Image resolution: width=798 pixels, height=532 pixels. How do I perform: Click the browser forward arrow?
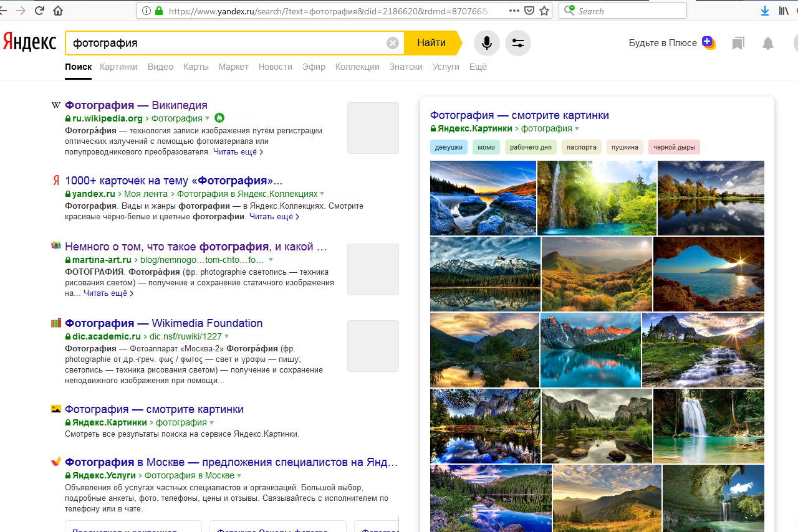click(21, 11)
